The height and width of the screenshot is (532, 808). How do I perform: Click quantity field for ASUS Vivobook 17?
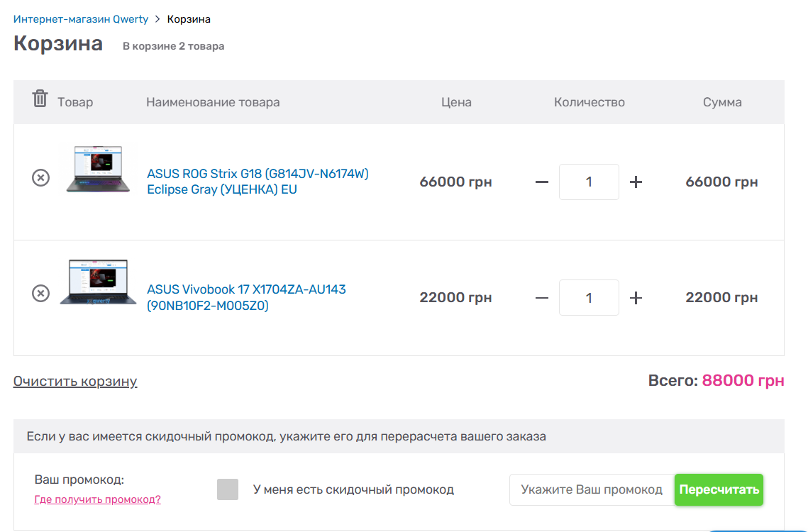(x=589, y=298)
